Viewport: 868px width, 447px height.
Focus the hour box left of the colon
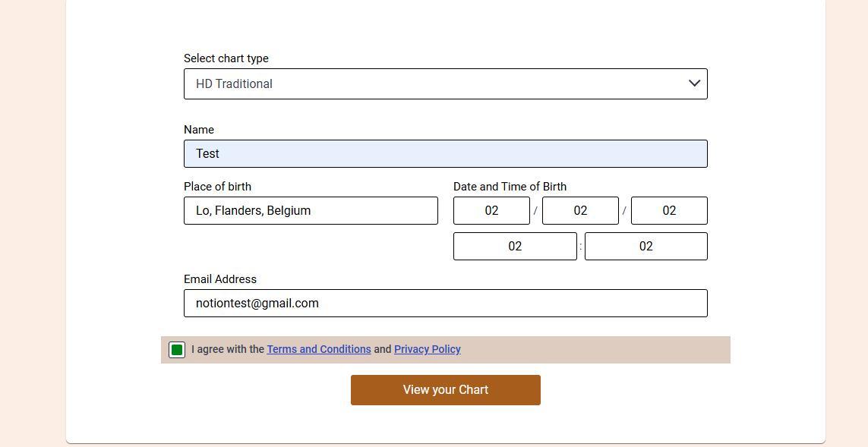point(515,247)
